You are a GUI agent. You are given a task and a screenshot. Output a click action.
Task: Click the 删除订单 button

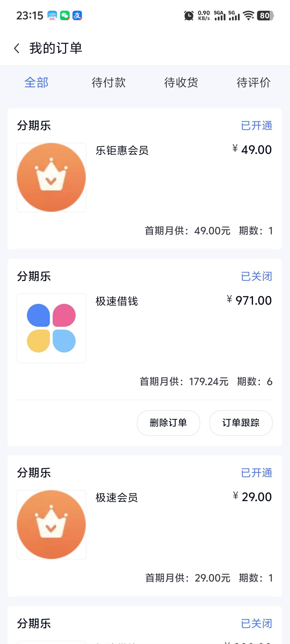pyautogui.click(x=168, y=423)
